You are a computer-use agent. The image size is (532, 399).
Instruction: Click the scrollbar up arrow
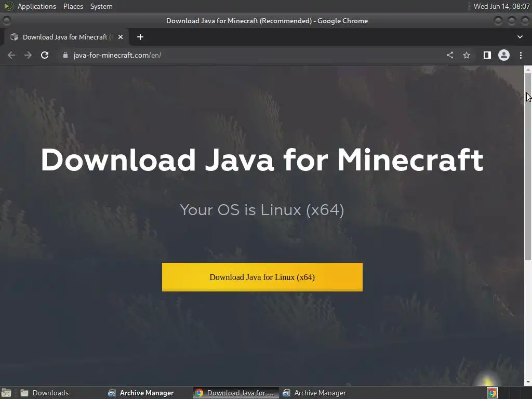(528, 69)
